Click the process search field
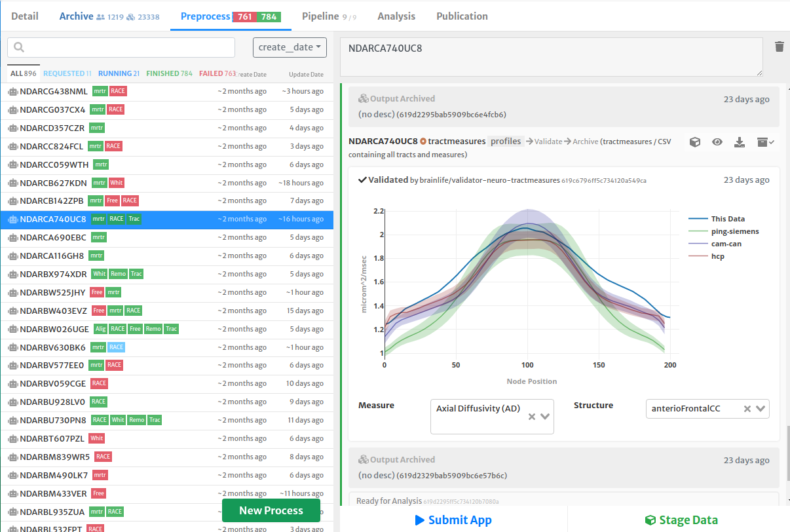This screenshot has width=790, height=532. [121, 47]
